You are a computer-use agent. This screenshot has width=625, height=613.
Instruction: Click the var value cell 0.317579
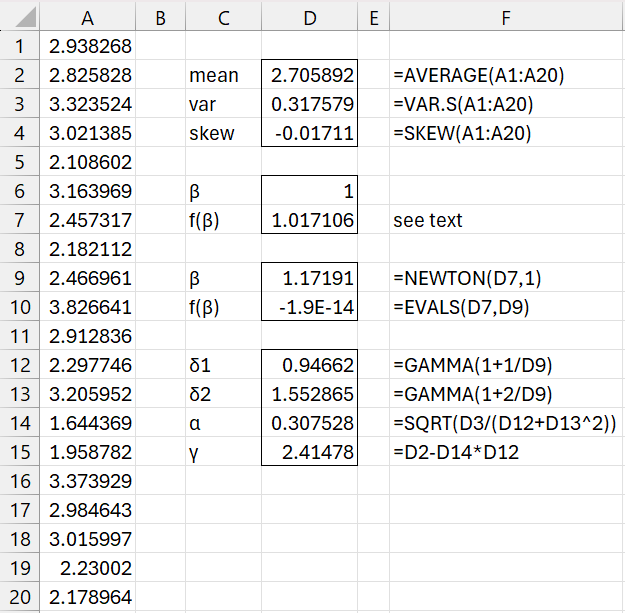pos(310,104)
